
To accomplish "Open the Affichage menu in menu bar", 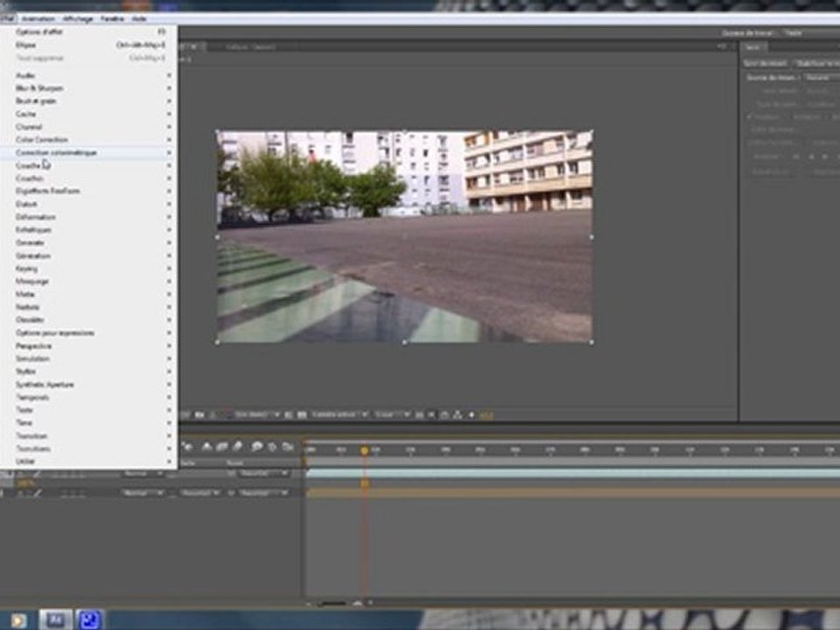I will [78, 18].
